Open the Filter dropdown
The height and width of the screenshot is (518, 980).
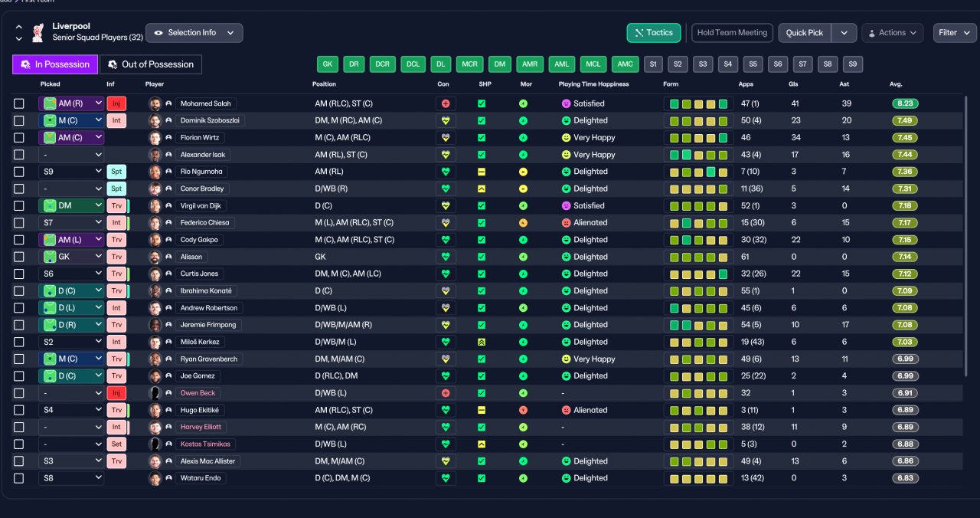coord(955,33)
